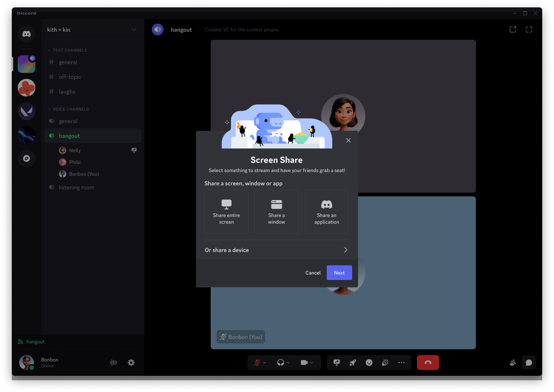The width and height of the screenshot is (554, 392).
Task: Toggle deafen headphones button
Action: [x=281, y=363]
